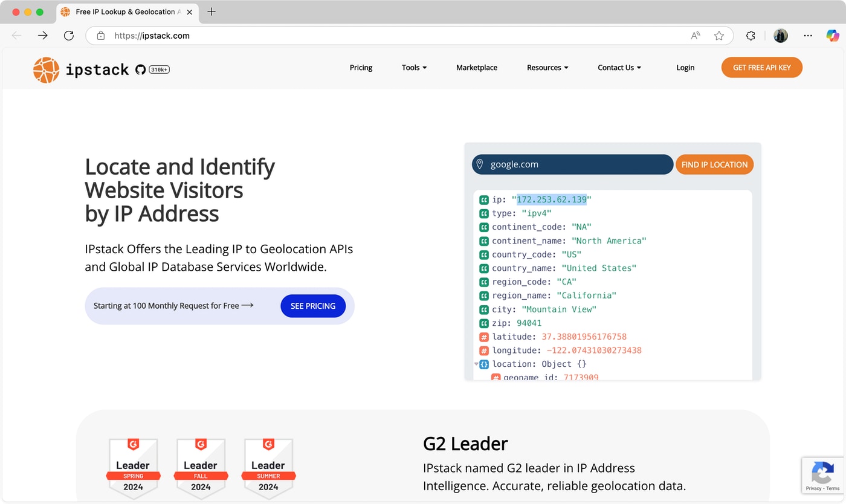The image size is (846, 504).
Task: Go forward with the browser forward arrow
Action: 42,36
